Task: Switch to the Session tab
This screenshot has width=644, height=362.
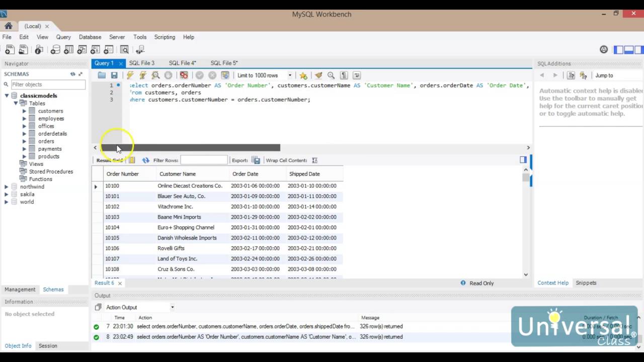Action: (x=48, y=346)
